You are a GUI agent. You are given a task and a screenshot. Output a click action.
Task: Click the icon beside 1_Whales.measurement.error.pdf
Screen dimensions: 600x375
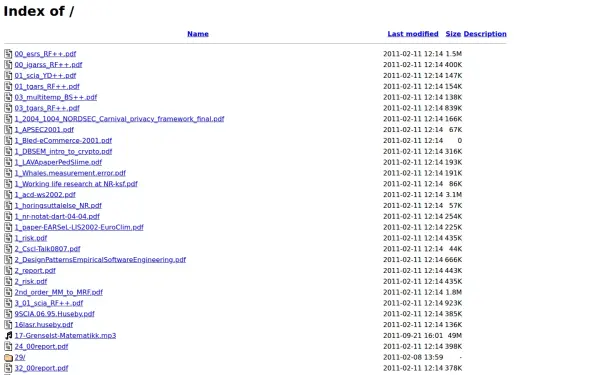[x=8, y=173]
